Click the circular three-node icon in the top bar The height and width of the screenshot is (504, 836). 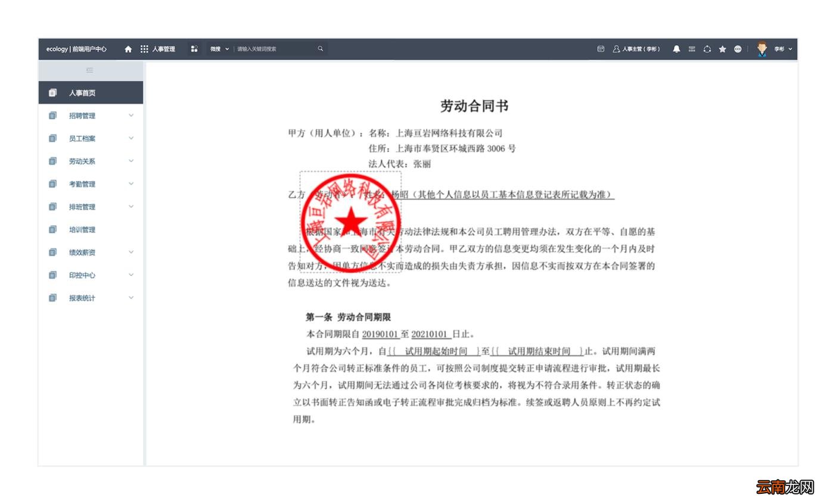click(x=707, y=49)
